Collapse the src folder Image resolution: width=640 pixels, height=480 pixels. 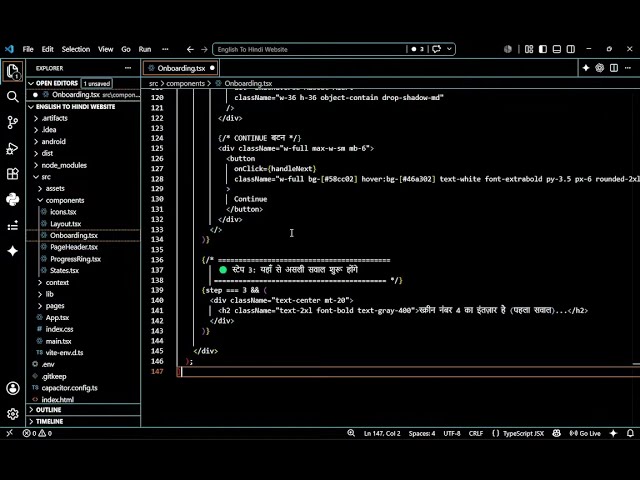point(46,177)
